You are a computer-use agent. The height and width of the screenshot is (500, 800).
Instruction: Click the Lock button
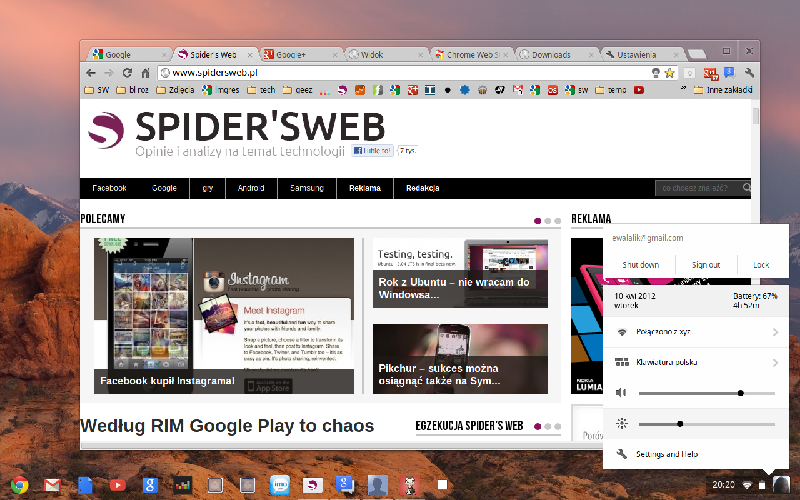(761, 265)
